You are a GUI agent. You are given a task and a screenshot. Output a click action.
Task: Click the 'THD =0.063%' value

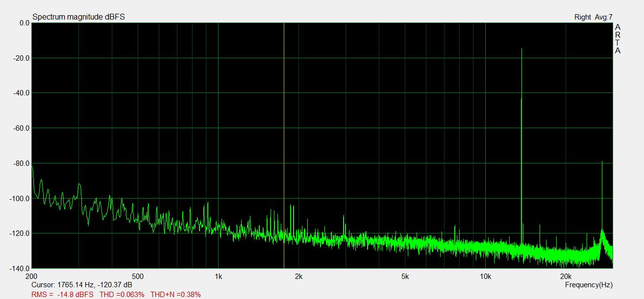tap(122, 295)
